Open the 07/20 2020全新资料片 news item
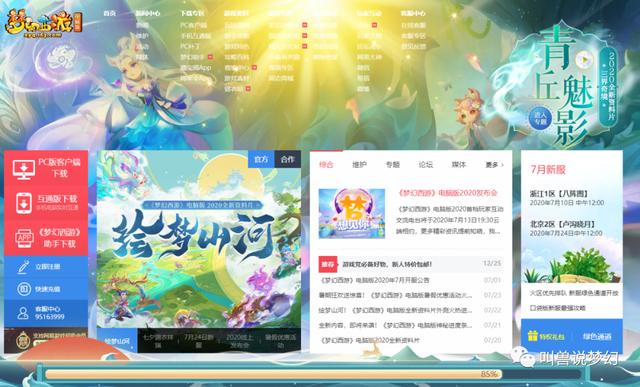The width and height of the screenshot is (640, 387). tap(411, 340)
